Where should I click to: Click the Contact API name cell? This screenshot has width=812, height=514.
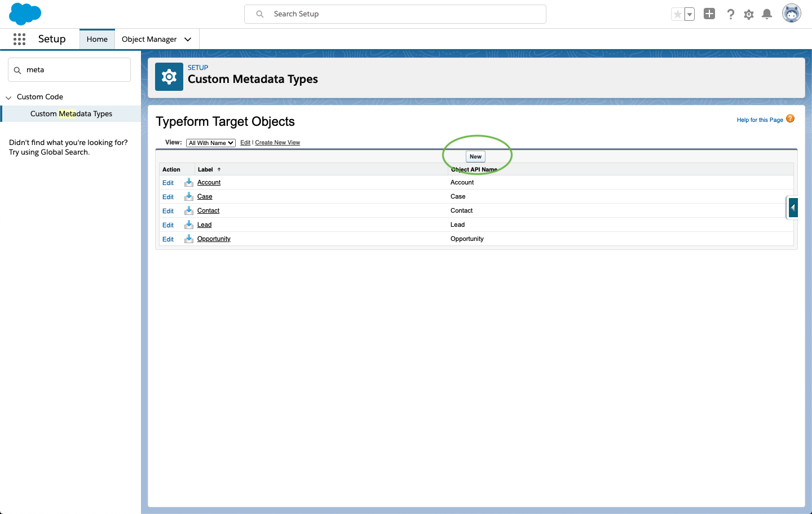pyautogui.click(x=461, y=210)
